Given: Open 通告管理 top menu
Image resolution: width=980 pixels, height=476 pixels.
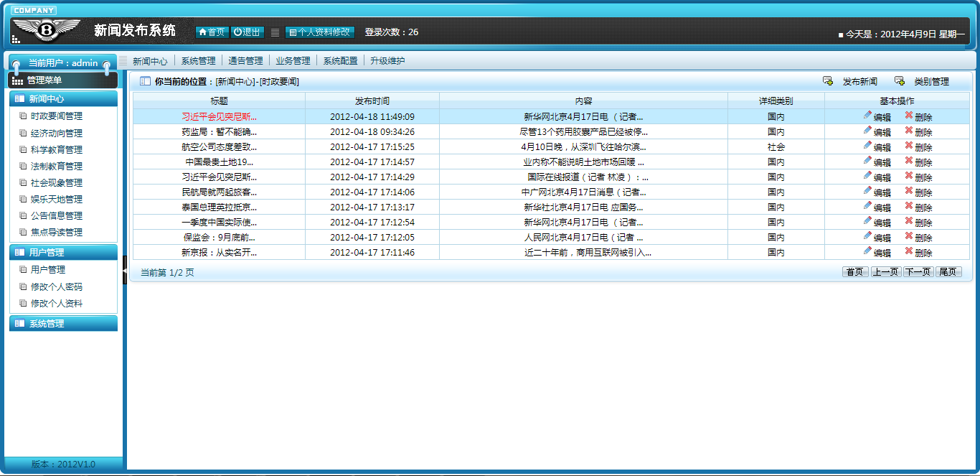Looking at the screenshot, I should coord(245,61).
